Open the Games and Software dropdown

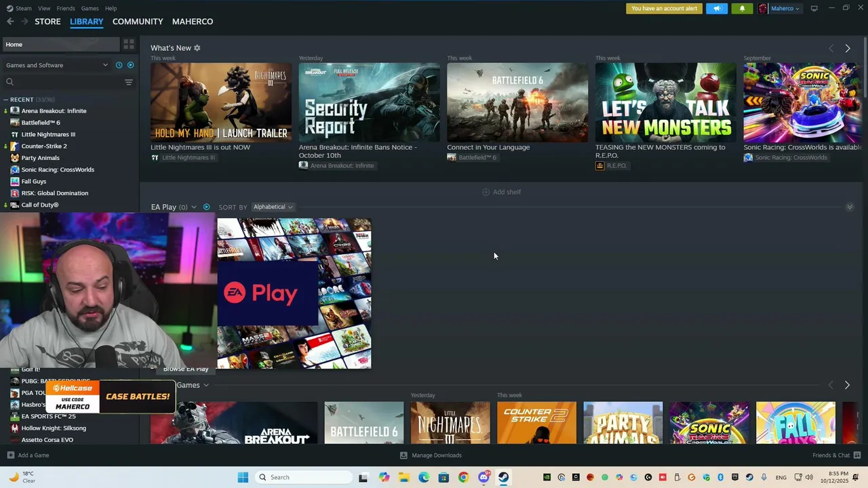[56, 65]
